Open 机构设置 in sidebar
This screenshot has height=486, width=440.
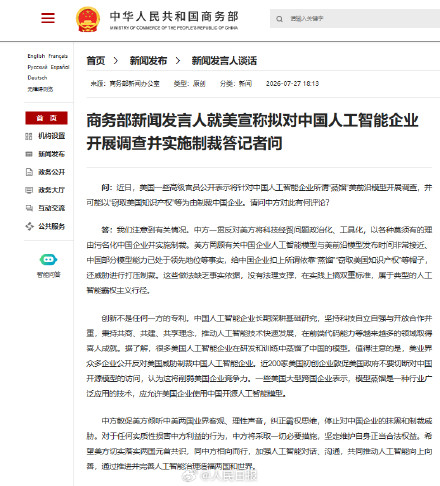click(51, 136)
